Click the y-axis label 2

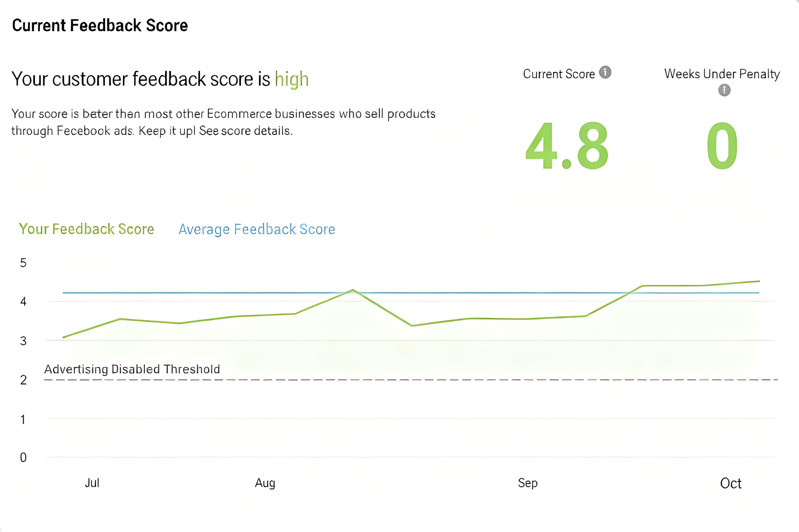(x=23, y=380)
